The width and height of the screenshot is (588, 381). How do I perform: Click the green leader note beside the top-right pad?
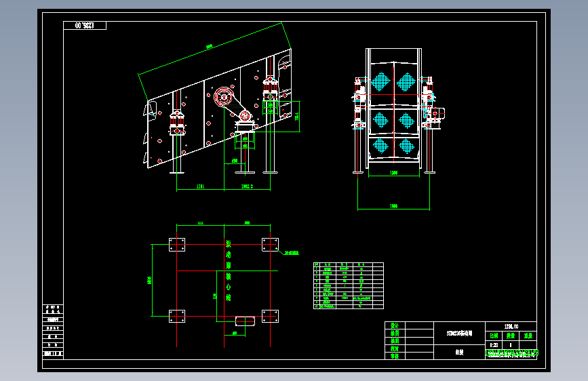(x=292, y=253)
